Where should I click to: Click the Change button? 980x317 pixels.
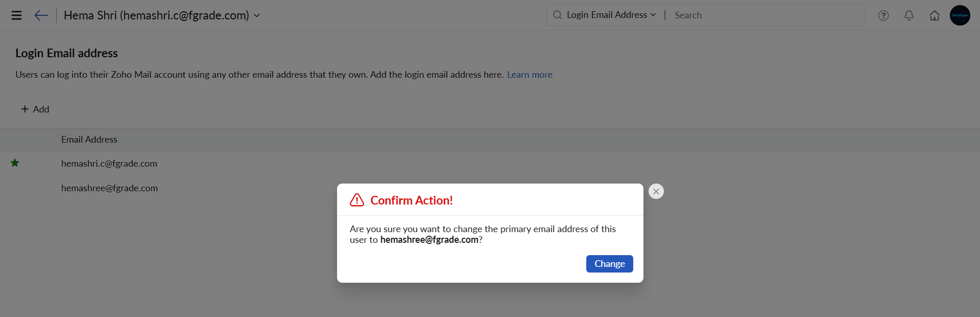(x=609, y=264)
